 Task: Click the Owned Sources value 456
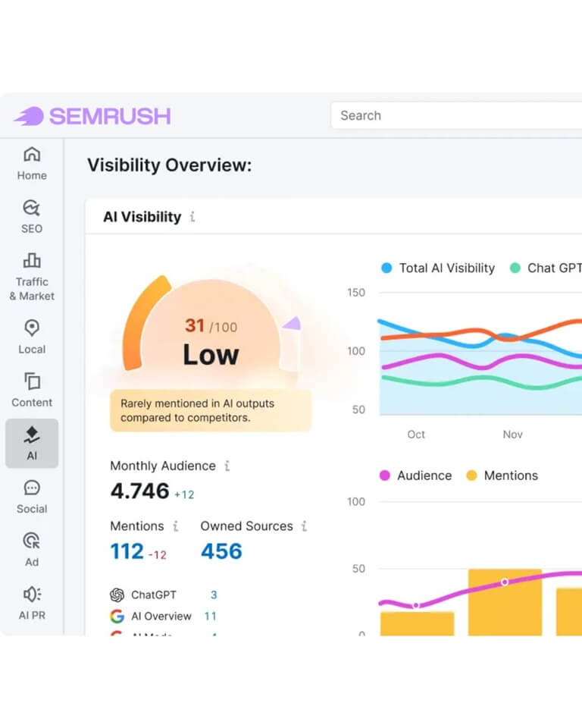pyautogui.click(x=221, y=551)
